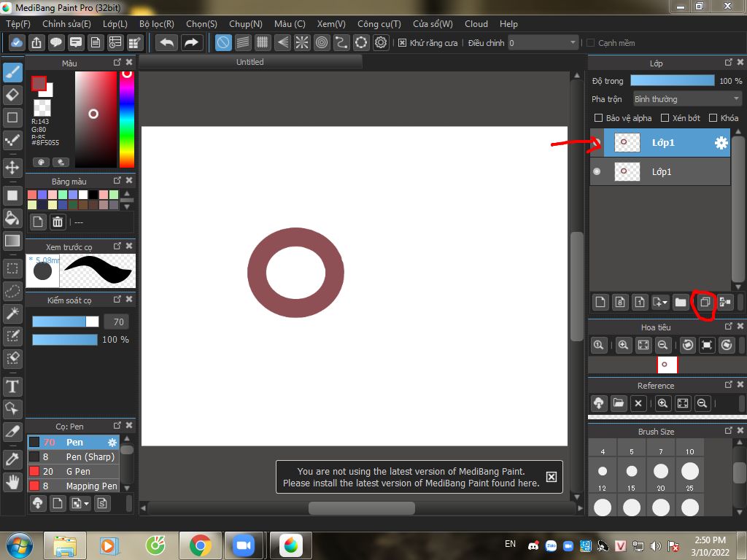Toggle the Khử răng cưa checkbox
Image resolution: width=747 pixels, height=560 pixels.
[402, 43]
